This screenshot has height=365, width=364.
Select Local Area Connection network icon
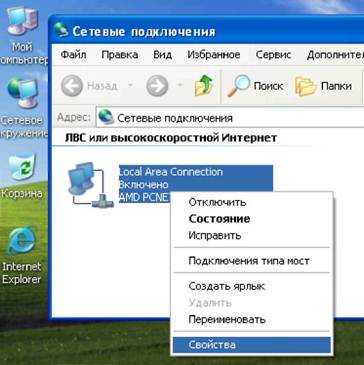click(91, 184)
